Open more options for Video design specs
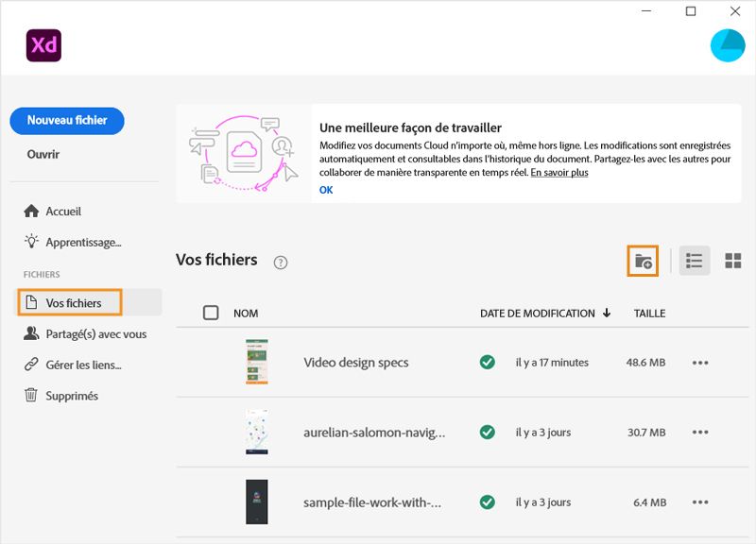Screen dimensions: 756x544 [x=700, y=363]
